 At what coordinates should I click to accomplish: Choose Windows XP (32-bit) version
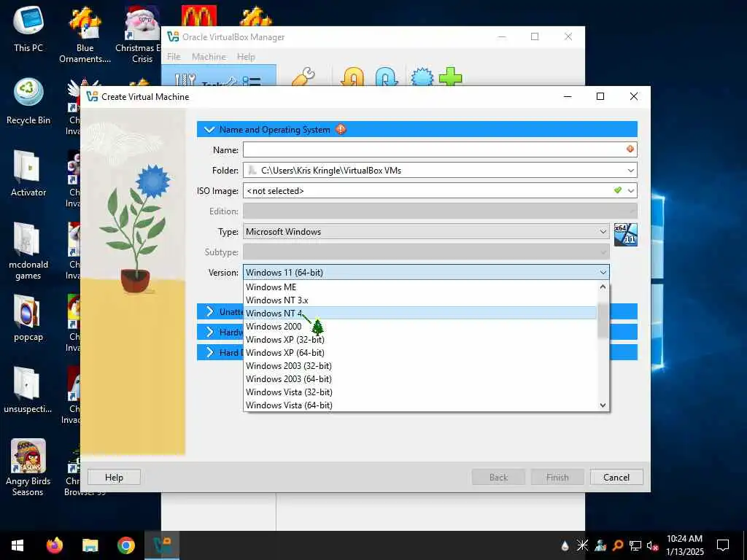point(420,340)
